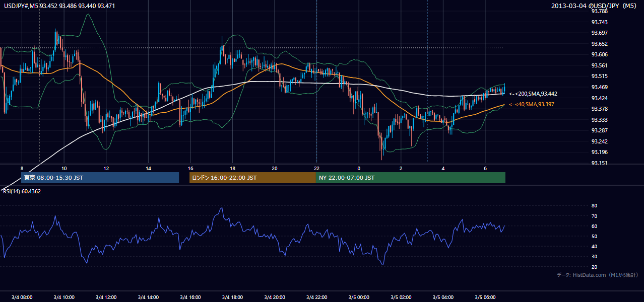Viewport: 644px width, 302px height.
Task: Click the 93.606 price axis label
Action: (x=599, y=54)
